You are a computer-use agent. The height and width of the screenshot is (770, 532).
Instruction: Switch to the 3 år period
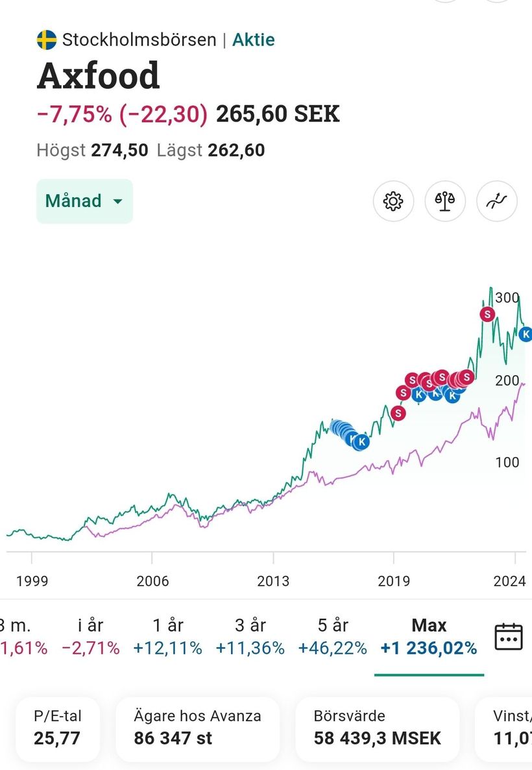[x=250, y=636]
